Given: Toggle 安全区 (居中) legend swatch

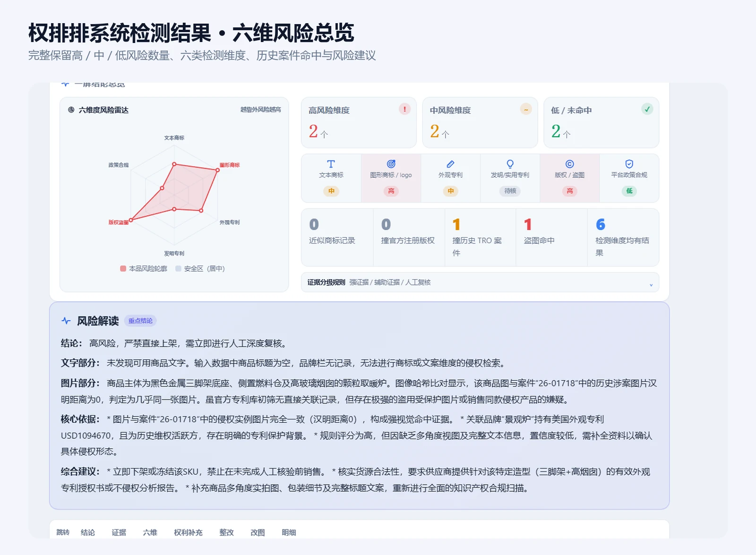Looking at the screenshot, I should point(178,268).
